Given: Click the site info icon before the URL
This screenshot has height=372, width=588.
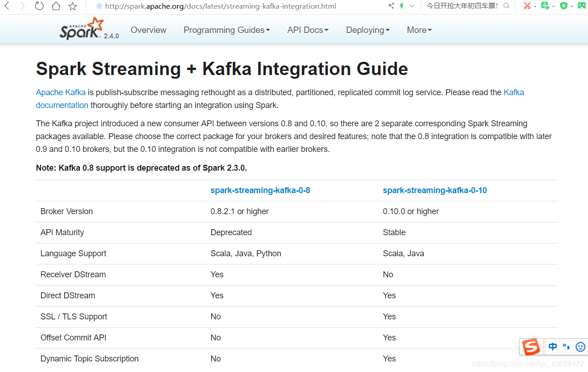Looking at the screenshot, I should click(99, 6).
